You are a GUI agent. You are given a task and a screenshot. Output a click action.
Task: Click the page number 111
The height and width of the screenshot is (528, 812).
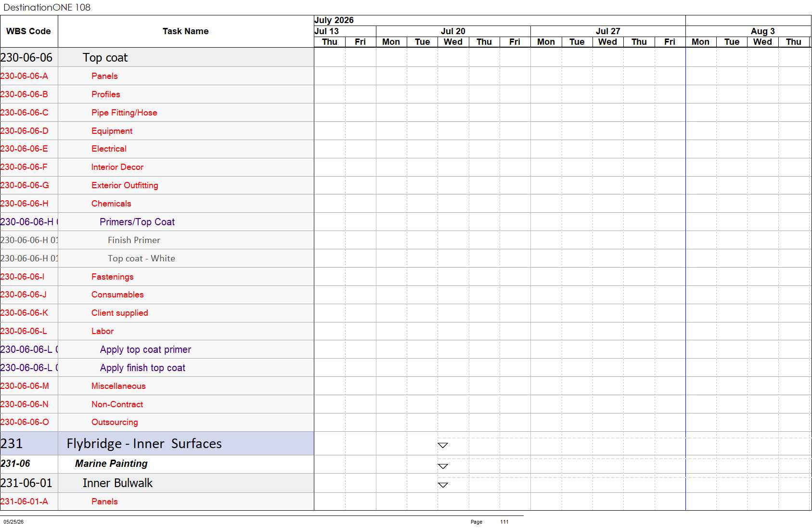pos(504,522)
